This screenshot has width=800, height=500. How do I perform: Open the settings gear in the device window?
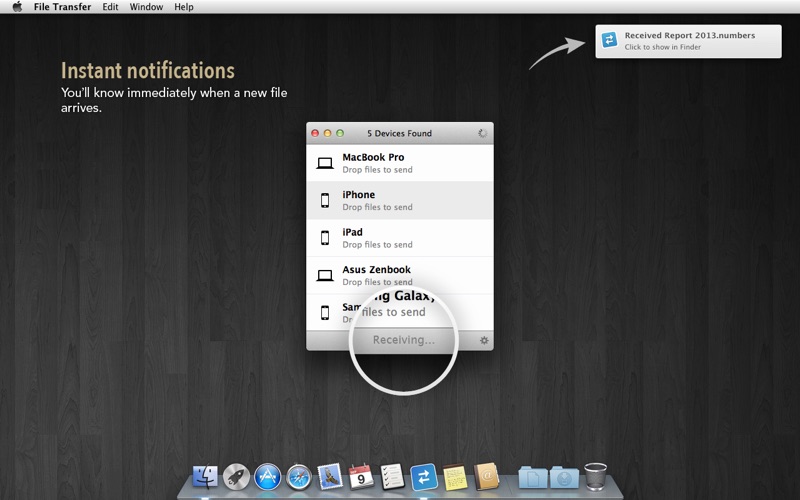coord(484,340)
